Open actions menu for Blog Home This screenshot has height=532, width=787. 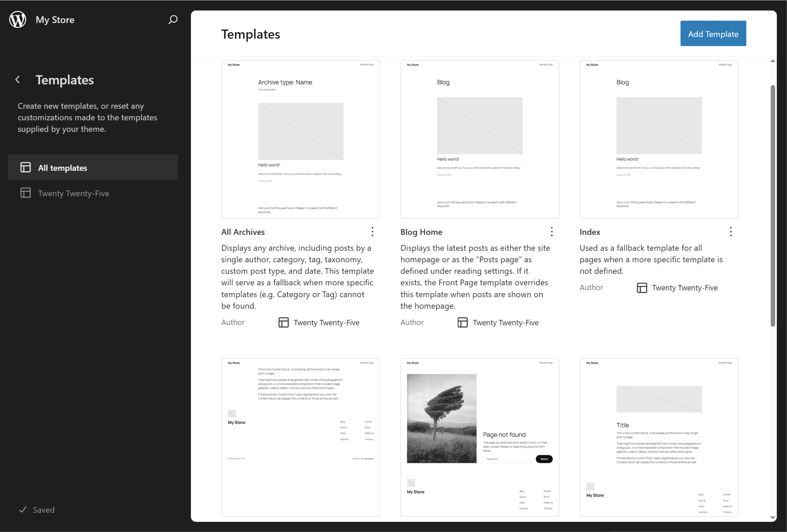[552, 232]
